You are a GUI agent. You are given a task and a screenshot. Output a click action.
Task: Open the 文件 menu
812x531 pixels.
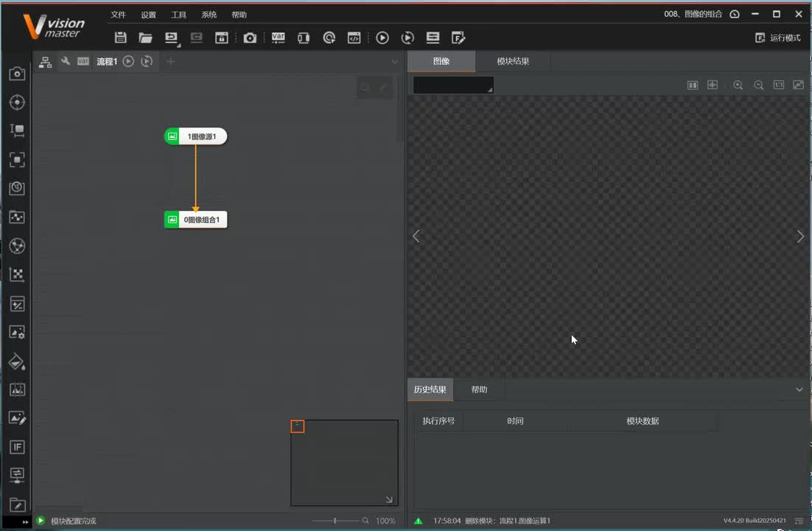(118, 15)
